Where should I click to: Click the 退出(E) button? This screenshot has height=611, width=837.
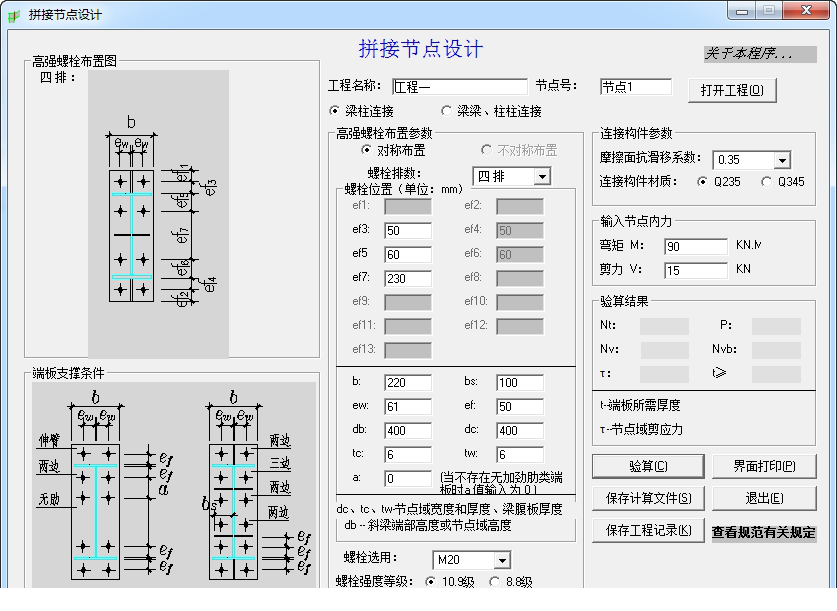(x=764, y=498)
